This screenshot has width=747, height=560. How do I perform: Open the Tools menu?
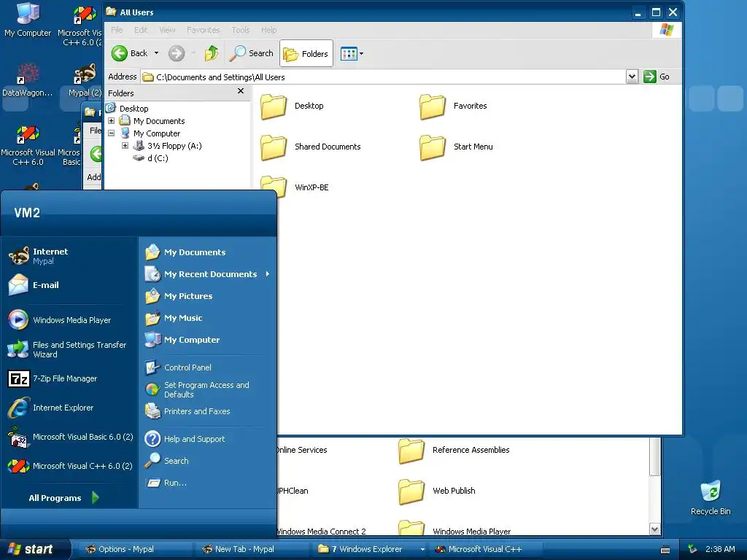click(241, 29)
